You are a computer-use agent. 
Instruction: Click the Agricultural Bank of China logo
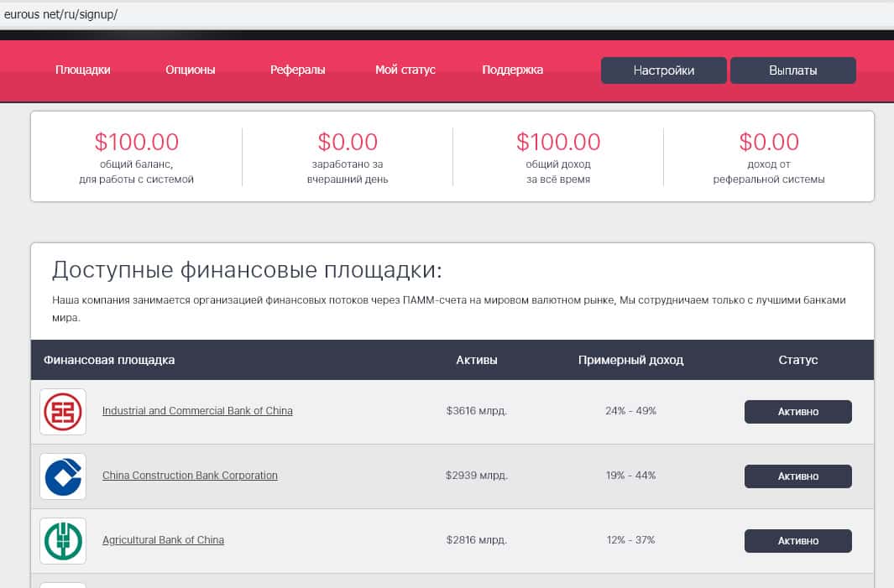click(63, 541)
